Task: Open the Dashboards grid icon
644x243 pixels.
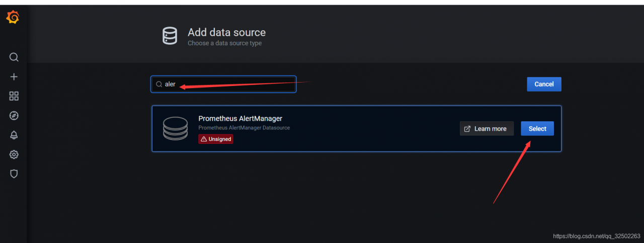Action: pos(14,96)
